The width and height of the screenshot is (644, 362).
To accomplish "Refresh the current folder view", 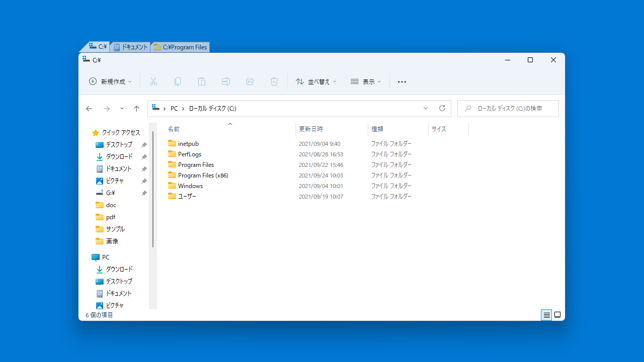I will point(442,108).
